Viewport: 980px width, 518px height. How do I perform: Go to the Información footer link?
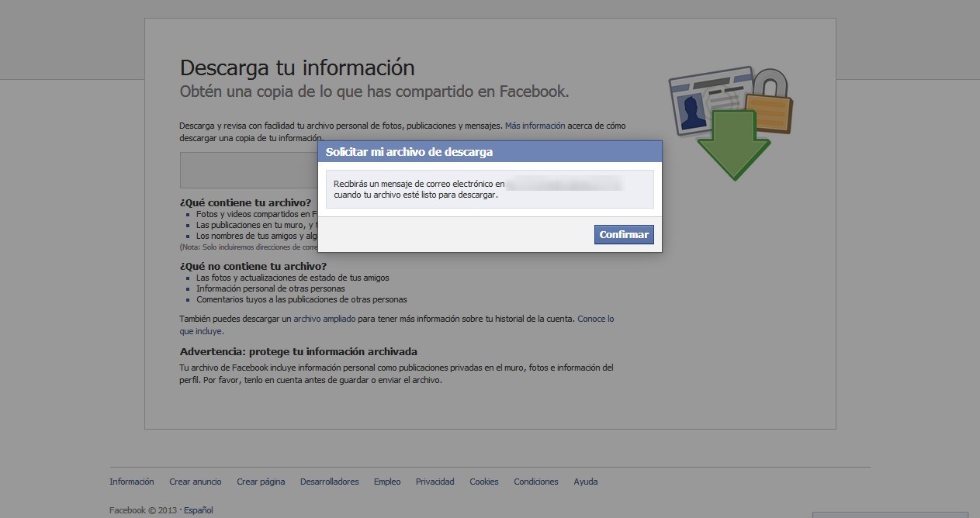coord(132,482)
